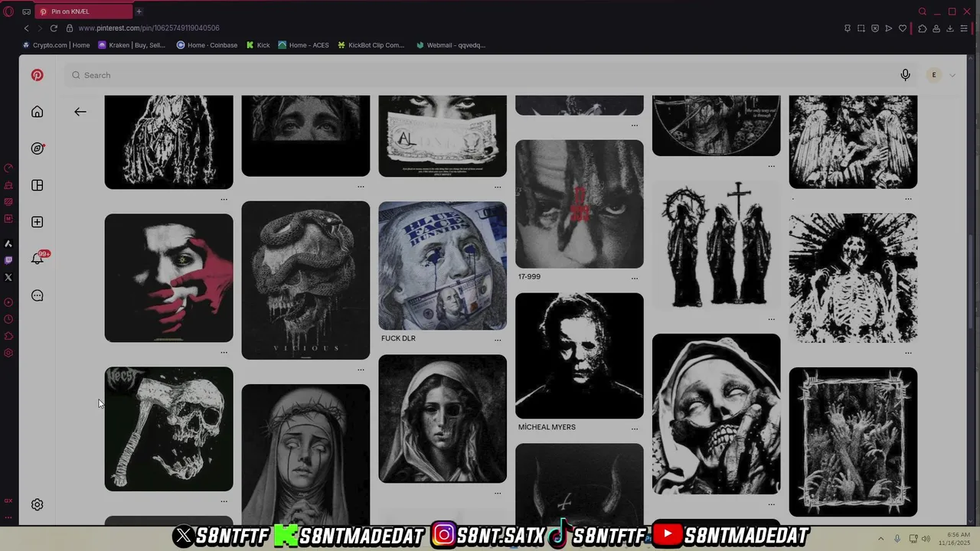Open the Opera Flow send icon
980x551 pixels.
coord(889,28)
